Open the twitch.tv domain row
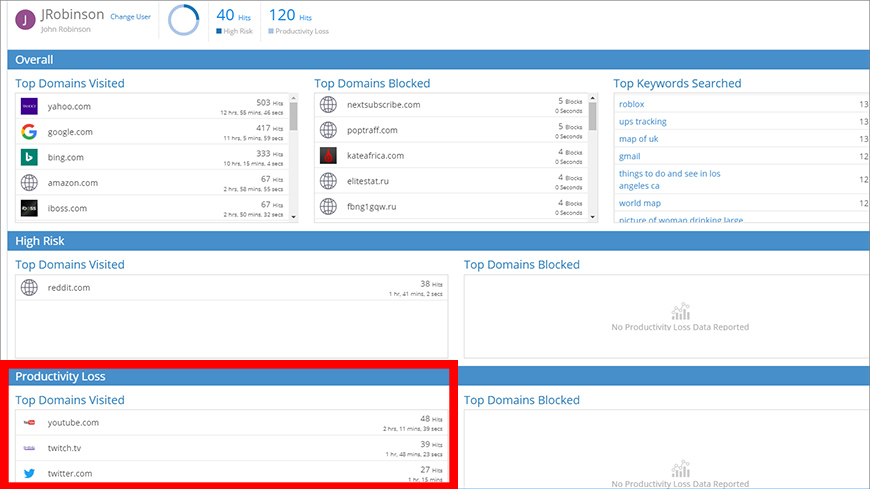Image resolution: width=870 pixels, height=489 pixels. coord(231,448)
